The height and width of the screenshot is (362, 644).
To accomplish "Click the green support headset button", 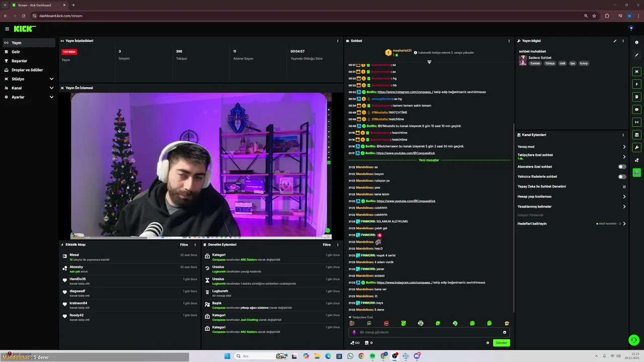I will (x=634, y=340).
